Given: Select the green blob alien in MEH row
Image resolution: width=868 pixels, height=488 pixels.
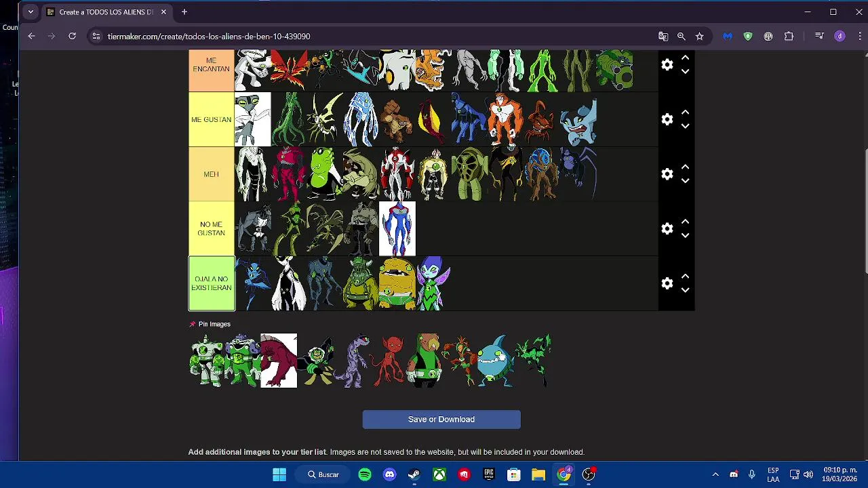Looking at the screenshot, I should click(324, 174).
